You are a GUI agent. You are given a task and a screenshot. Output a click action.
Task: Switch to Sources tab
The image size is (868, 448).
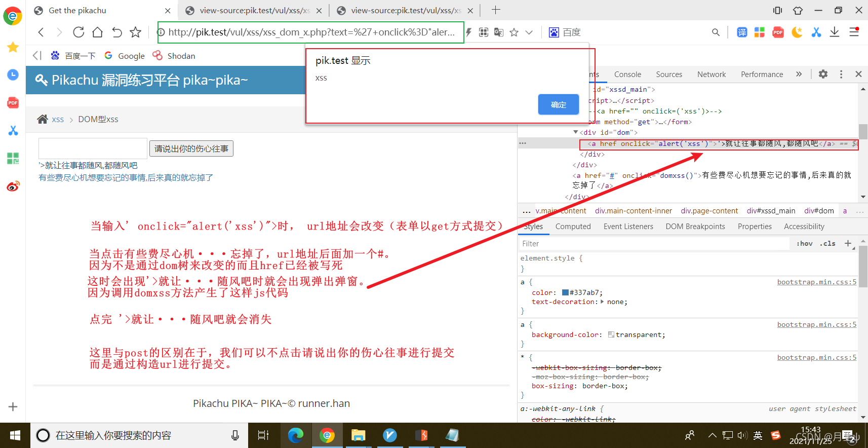669,74
